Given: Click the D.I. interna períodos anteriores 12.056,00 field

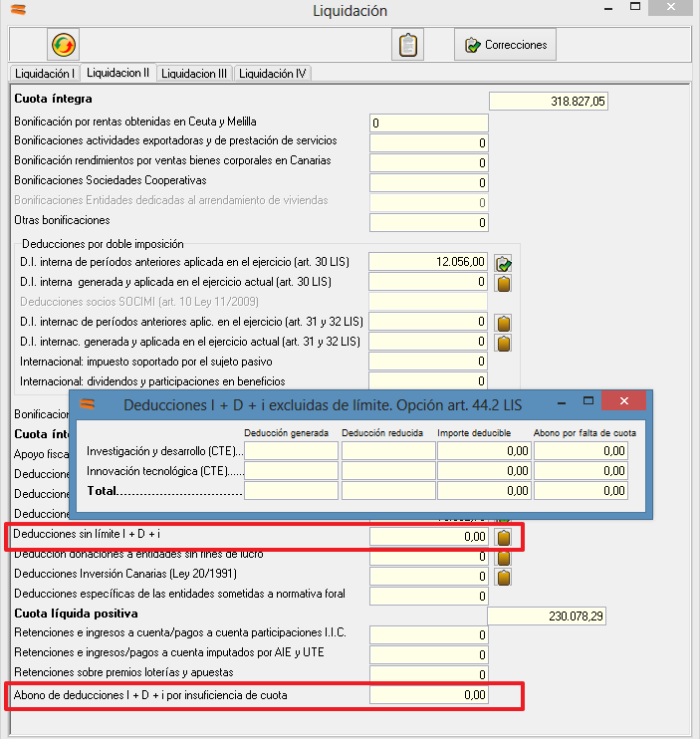Looking at the screenshot, I should 428,262.
